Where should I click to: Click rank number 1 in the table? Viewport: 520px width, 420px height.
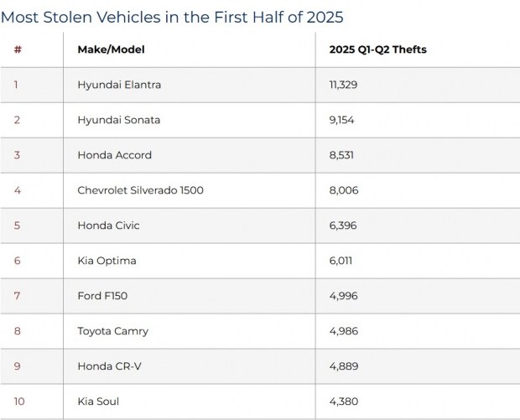pyautogui.click(x=16, y=85)
